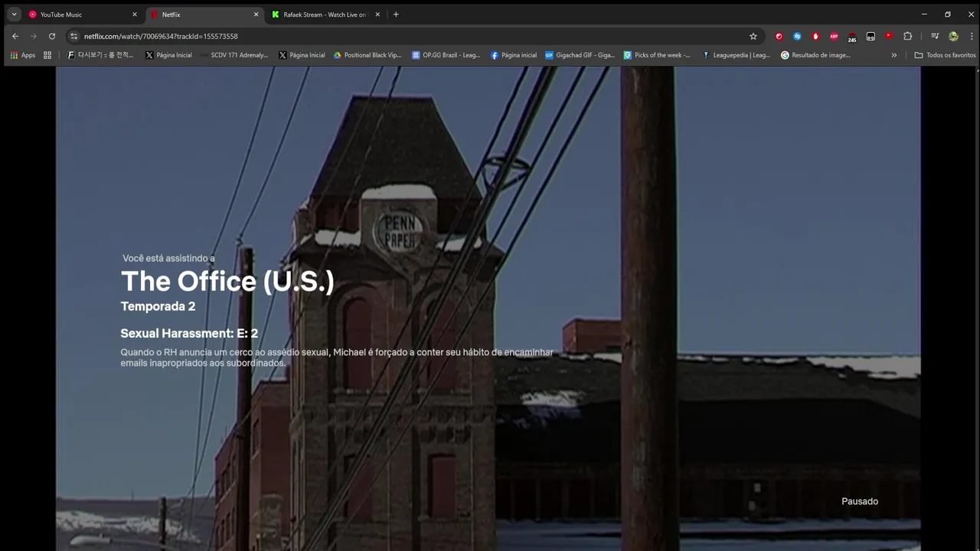
Task: Close the Rafaek Stream tab
Action: [377, 15]
